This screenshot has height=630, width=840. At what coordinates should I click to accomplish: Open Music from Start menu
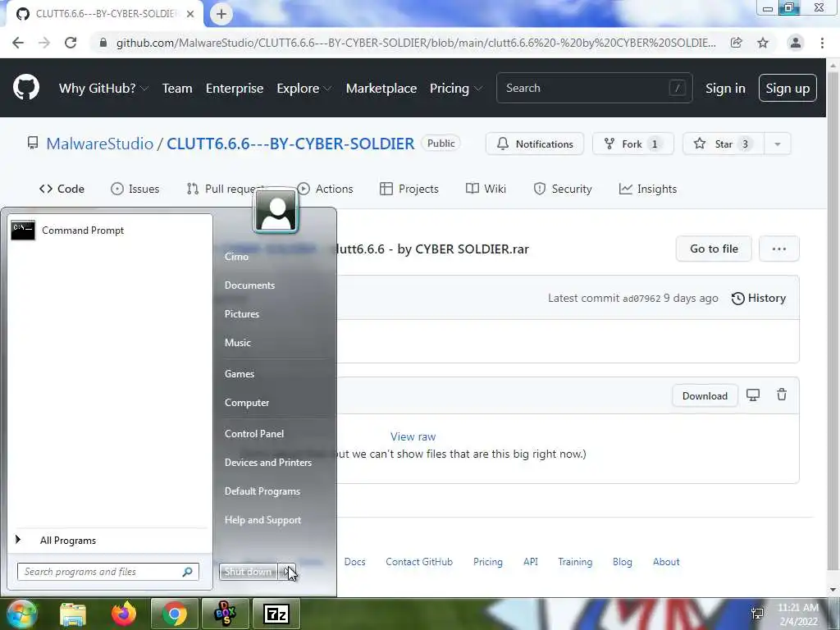(x=237, y=342)
